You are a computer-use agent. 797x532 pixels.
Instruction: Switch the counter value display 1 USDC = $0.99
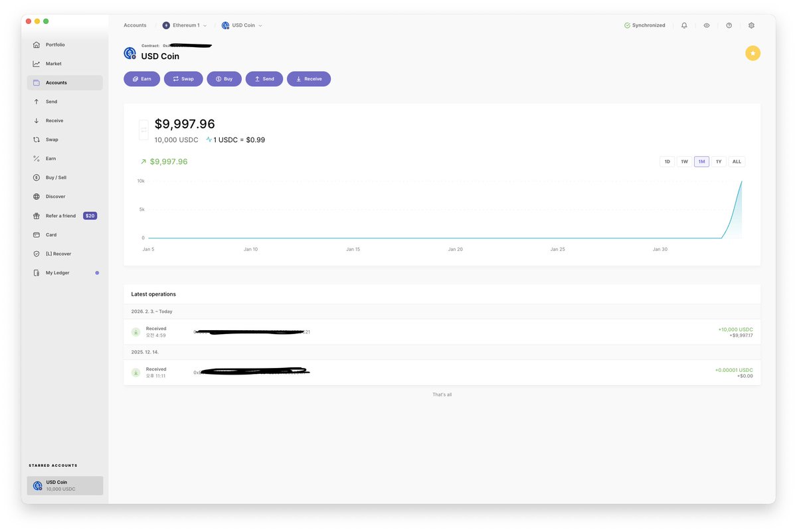point(235,140)
